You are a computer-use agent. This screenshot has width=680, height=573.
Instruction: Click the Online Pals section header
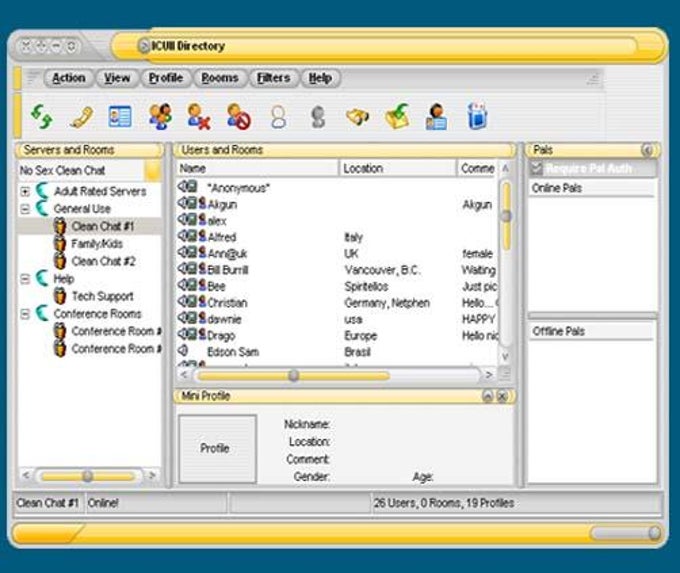click(592, 188)
